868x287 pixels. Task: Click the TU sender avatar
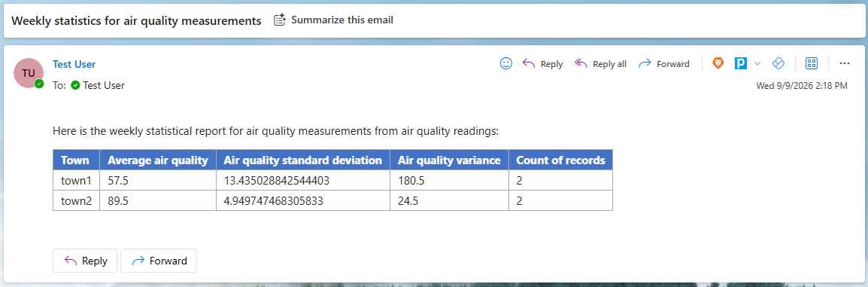click(x=29, y=73)
